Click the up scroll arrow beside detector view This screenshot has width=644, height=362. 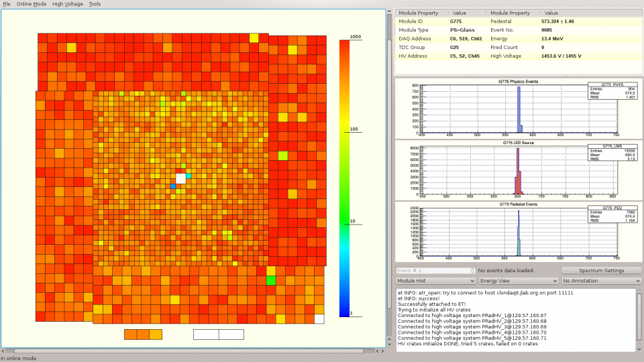(x=390, y=12)
